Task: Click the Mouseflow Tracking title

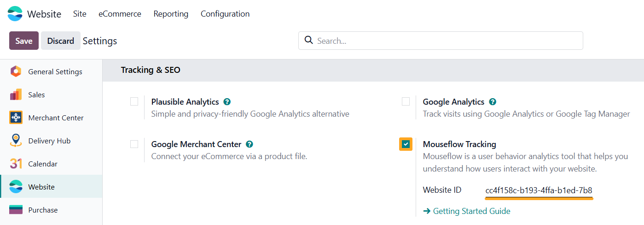Action: coord(459,144)
